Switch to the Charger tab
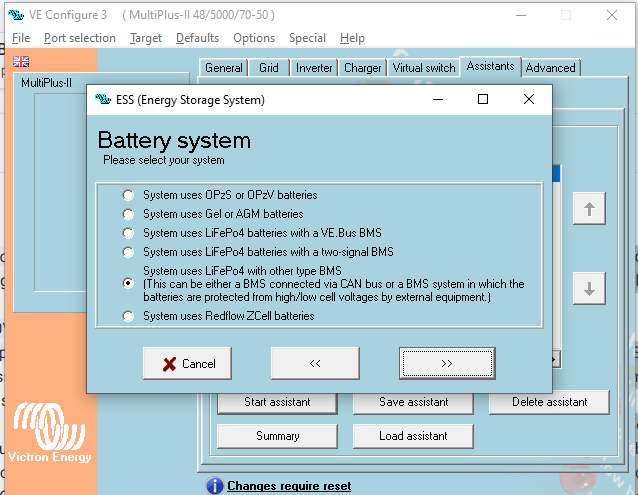The height and width of the screenshot is (495, 638). tap(362, 68)
